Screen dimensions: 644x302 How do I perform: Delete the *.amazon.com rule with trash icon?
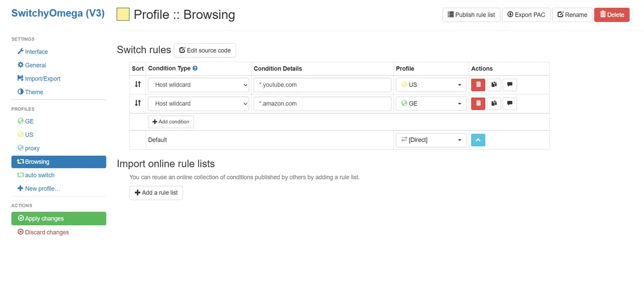(478, 104)
